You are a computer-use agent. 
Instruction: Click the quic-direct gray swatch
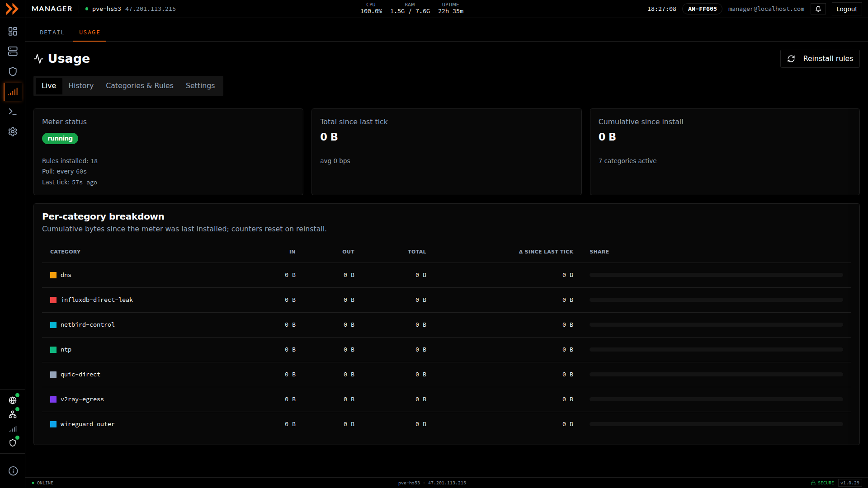(x=53, y=375)
